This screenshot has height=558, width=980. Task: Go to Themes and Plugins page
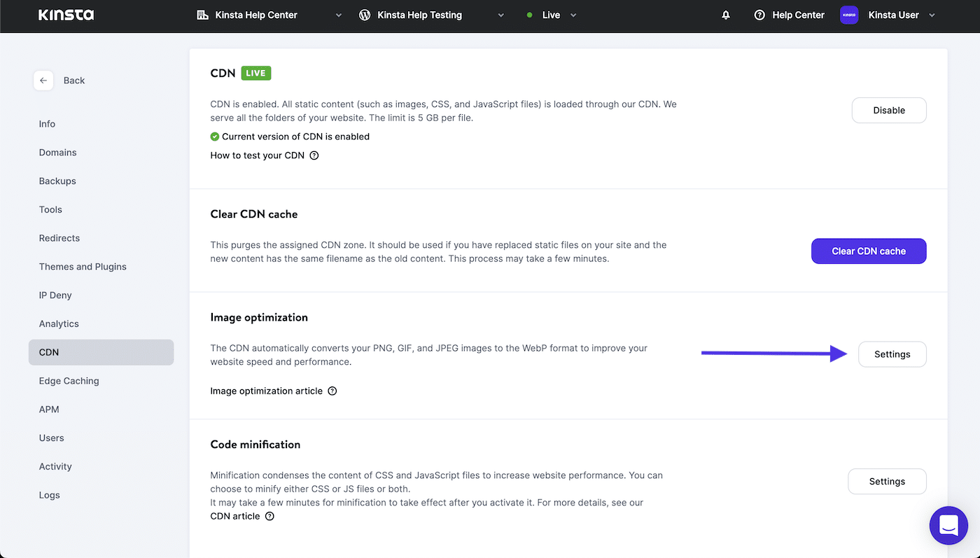[83, 267]
